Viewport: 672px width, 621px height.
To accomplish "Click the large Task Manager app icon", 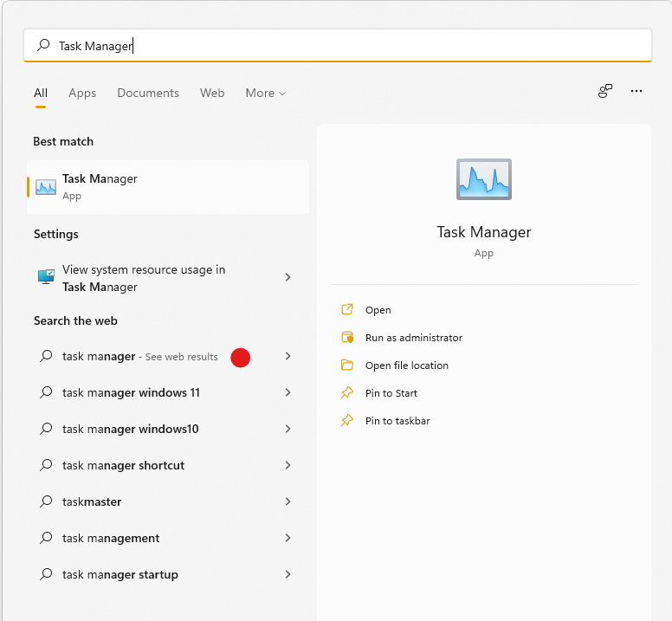I will point(483,180).
